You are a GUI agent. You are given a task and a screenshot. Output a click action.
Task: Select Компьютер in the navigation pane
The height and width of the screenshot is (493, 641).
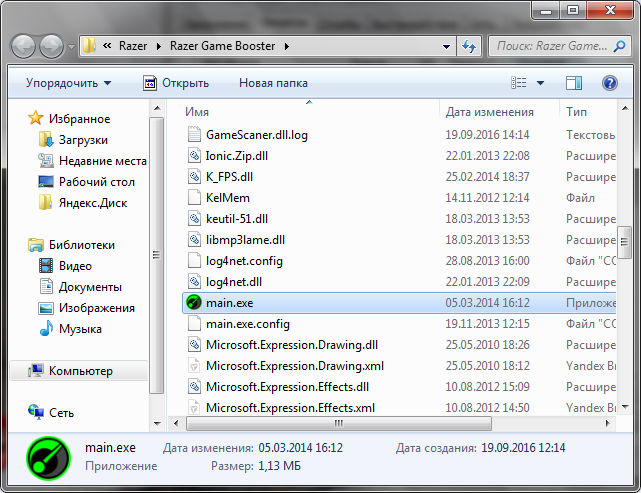point(81,371)
